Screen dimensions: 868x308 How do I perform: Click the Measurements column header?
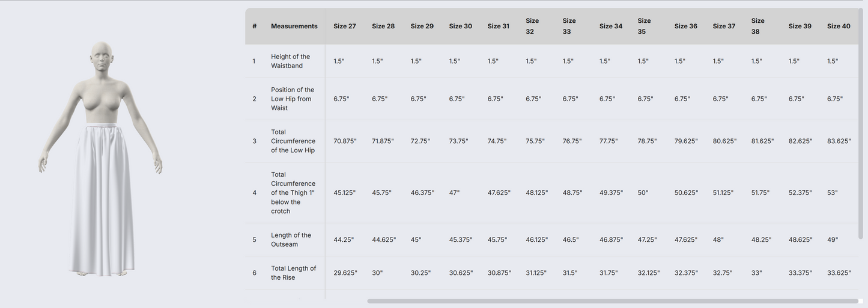point(294,26)
